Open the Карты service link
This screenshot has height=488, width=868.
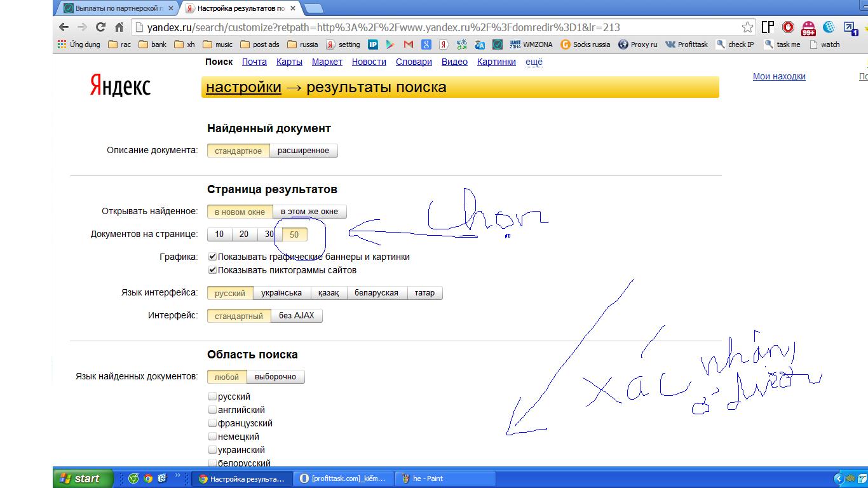coord(289,62)
